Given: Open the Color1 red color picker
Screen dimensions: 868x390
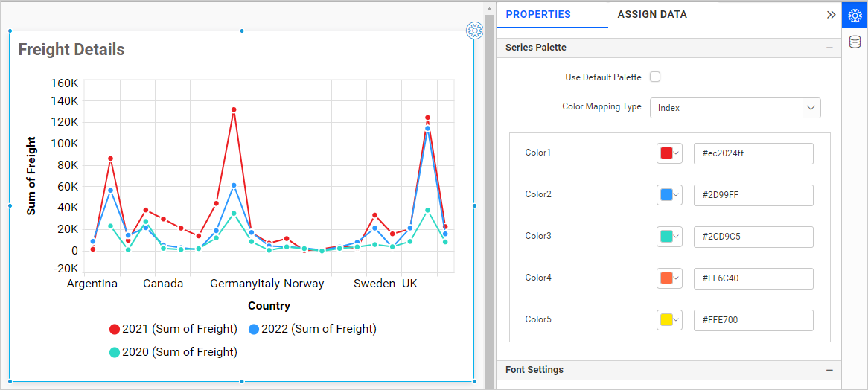Looking at the screenshot, I should (x=669, y=153).
